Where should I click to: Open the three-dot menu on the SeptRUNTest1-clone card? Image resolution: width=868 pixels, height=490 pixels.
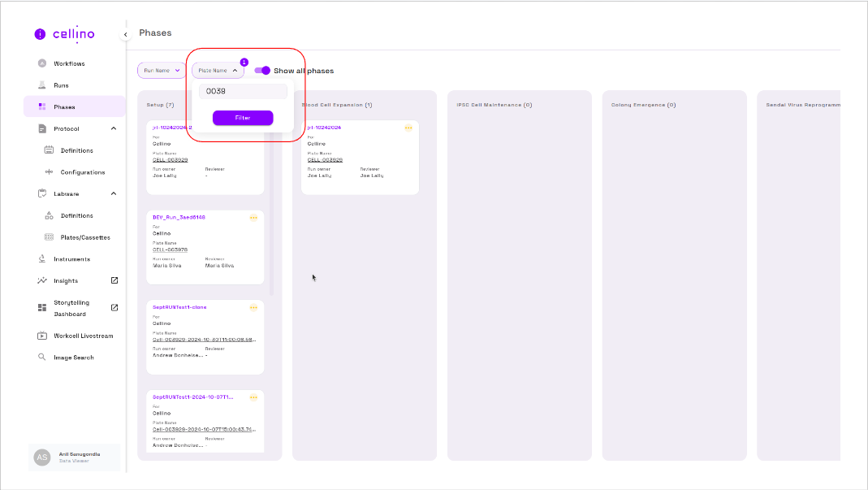pyautogui.click(x=253, y=308)
